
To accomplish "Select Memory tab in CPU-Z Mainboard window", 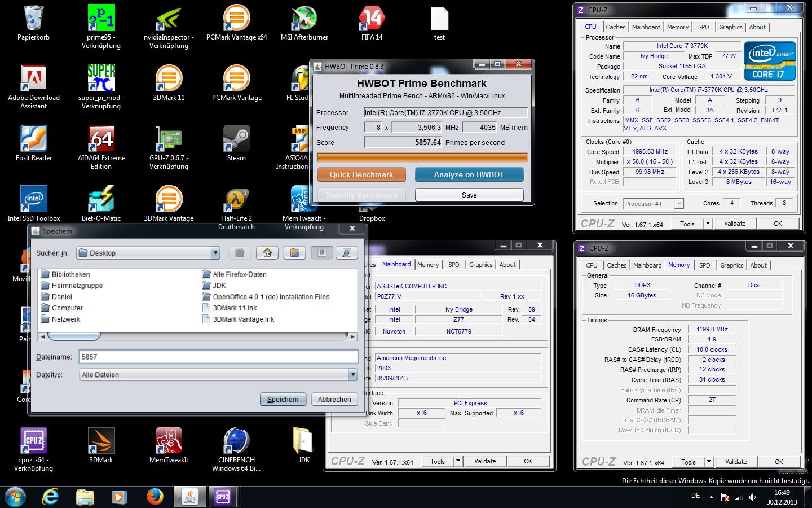I will 428,265.
